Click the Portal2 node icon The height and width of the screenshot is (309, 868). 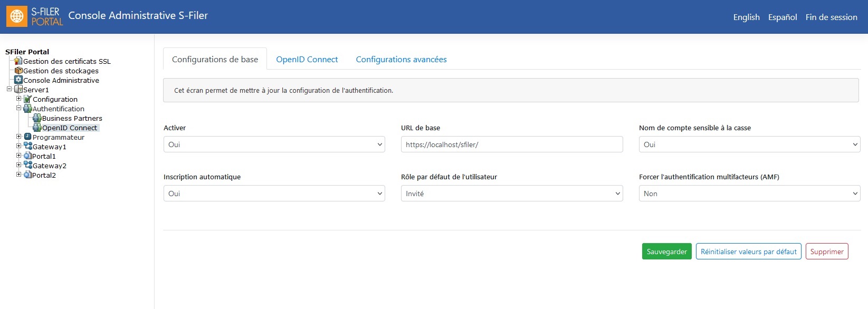click(28, 175)
